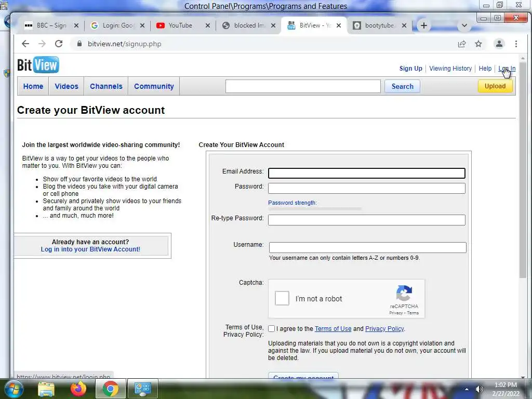Expand the tab search chevron
Viewport: 532px width, 399px height.
click(x=464, y=25)
